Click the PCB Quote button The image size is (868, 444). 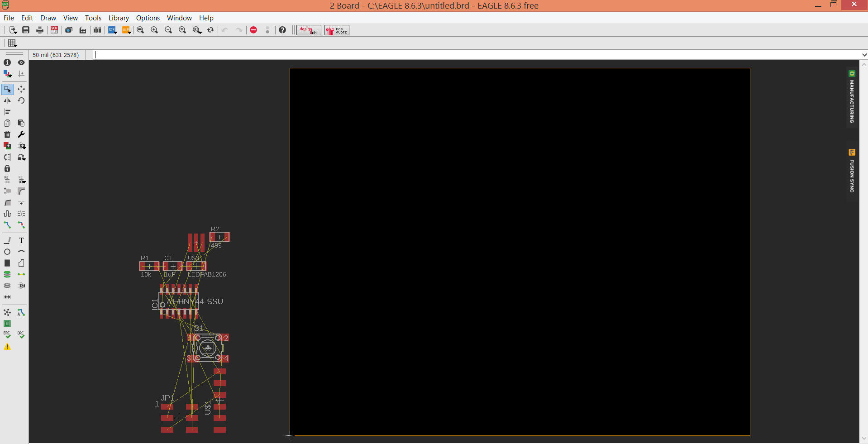click(337, 30)
